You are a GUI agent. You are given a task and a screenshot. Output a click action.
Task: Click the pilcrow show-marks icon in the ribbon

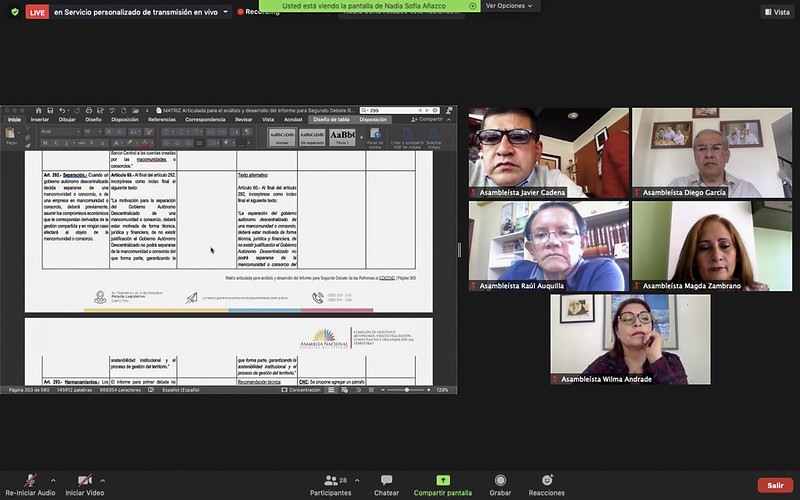click(x=247, y=132)
